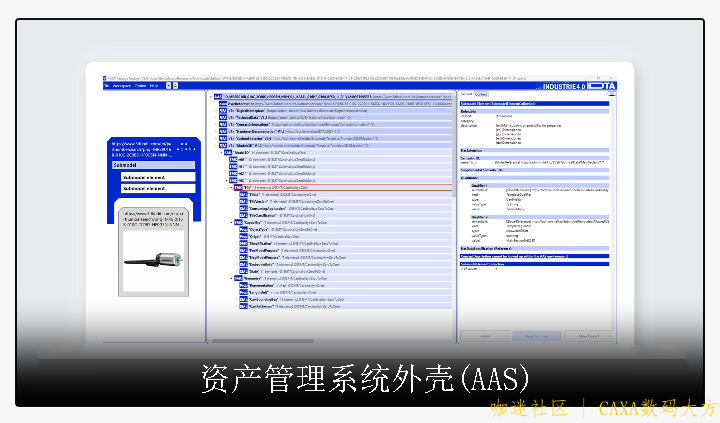Click the tree panel vertical scrollbar
This screenshot has height=423, width=720.
pos(454,216)
